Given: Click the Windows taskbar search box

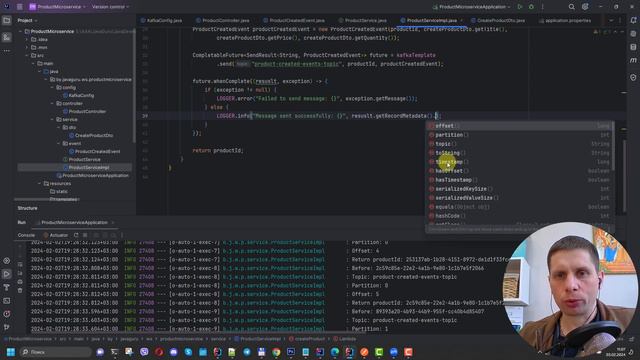Looking at the screenshot, I should [x=56, y=352].
